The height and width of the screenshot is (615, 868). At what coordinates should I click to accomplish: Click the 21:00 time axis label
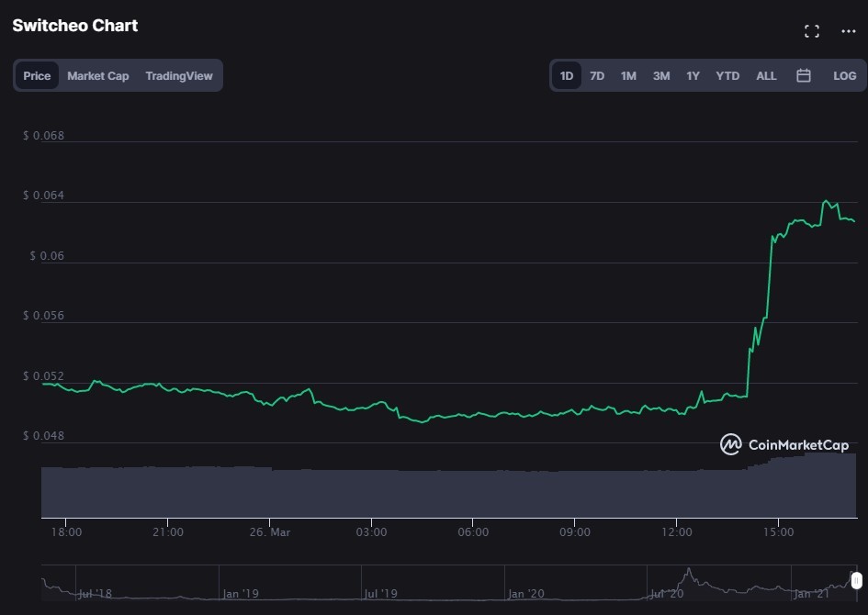click(168, 532)
